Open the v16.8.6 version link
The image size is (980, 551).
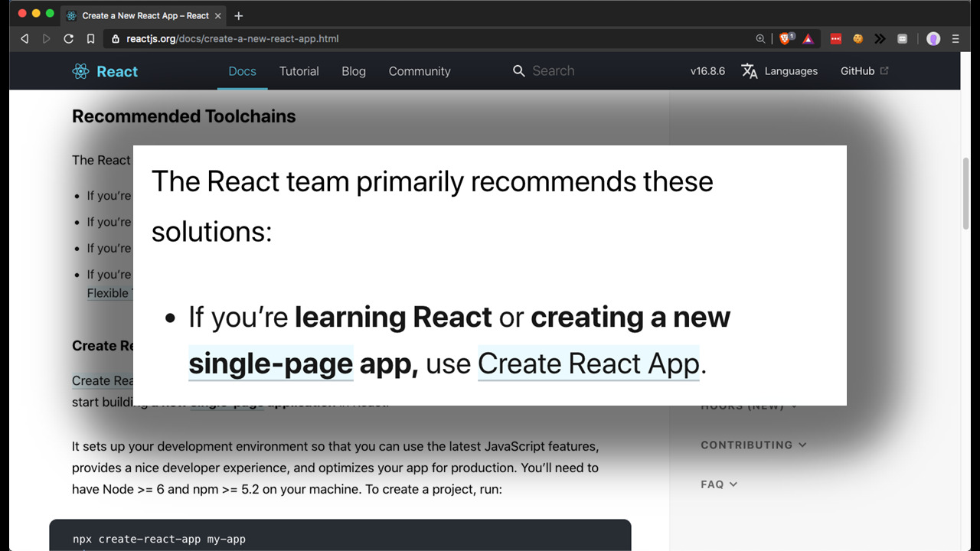pos(707,71)
